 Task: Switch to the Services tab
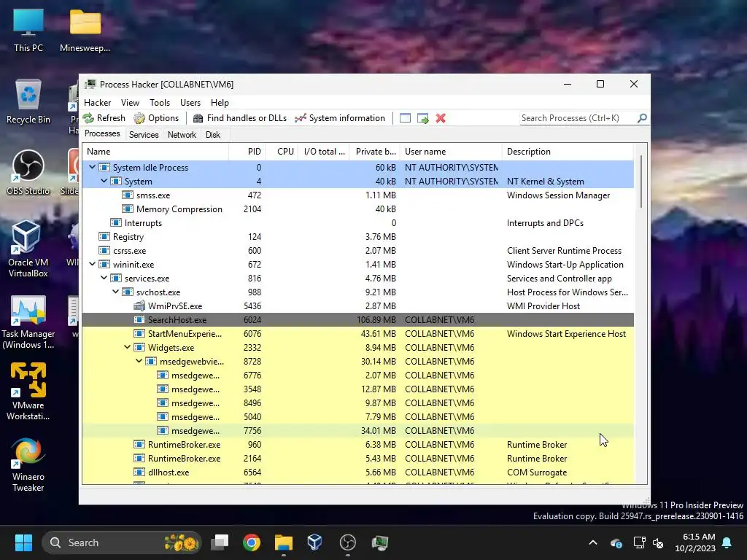click(x=144, y=135)
